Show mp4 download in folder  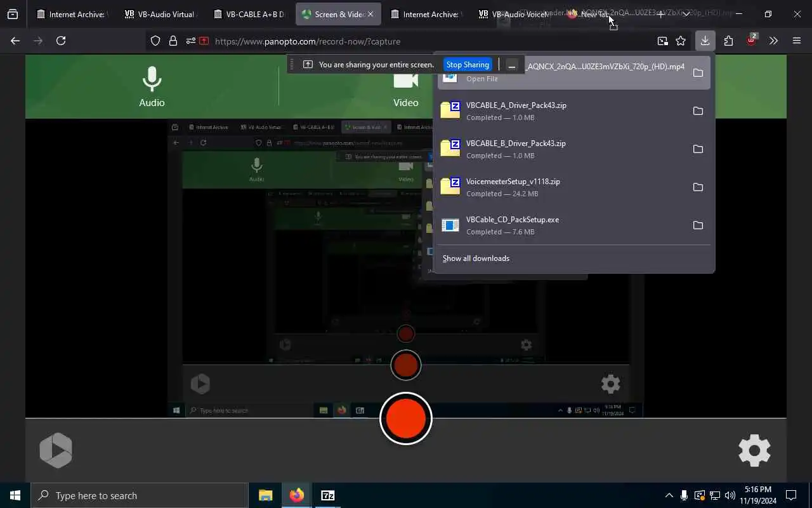click(698, 73)
